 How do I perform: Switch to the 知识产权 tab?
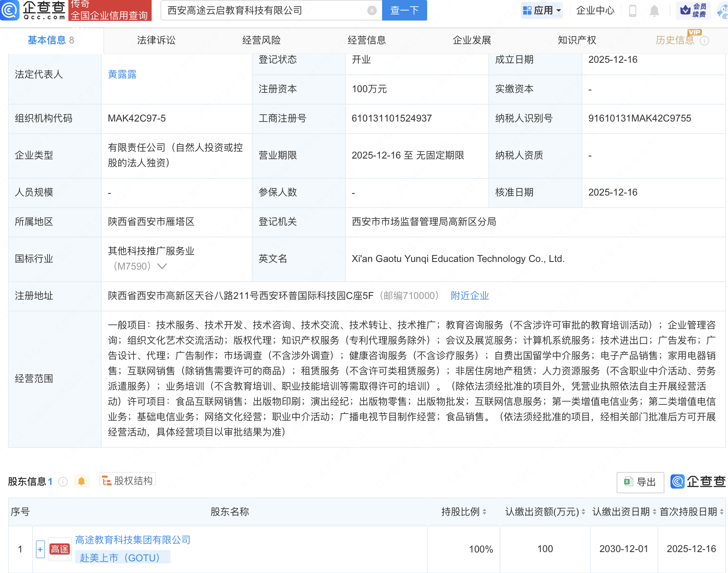coord(577,40)
